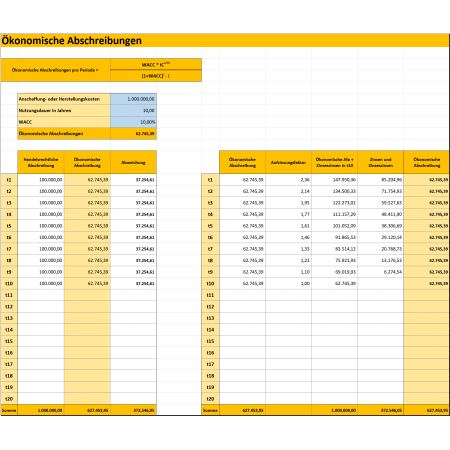This screenshot has height=450, width=450.
Task: Select the 1,77 Aufzinsungsfaktor in row t4
Action: [x=289, y=214]
